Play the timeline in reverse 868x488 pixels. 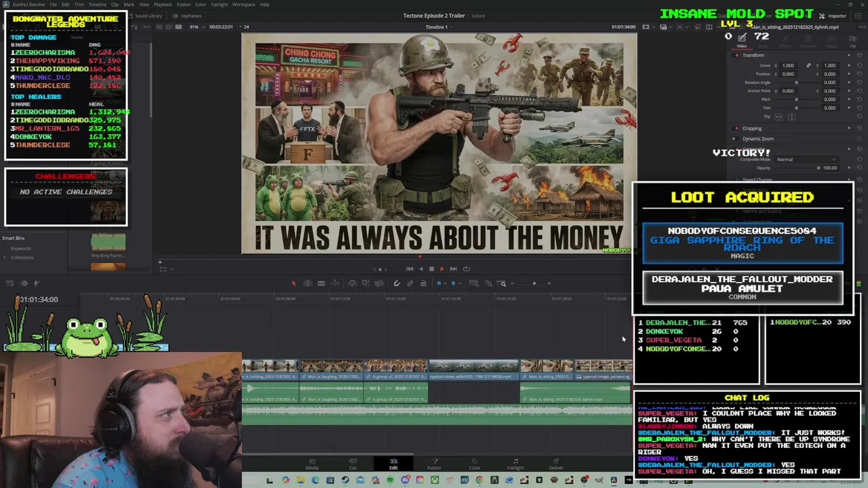420,269
